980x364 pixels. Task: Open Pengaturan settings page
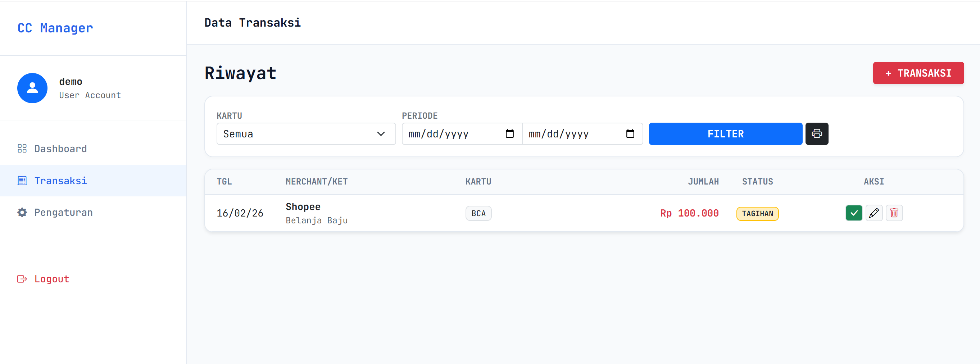(x=63, y=212)
